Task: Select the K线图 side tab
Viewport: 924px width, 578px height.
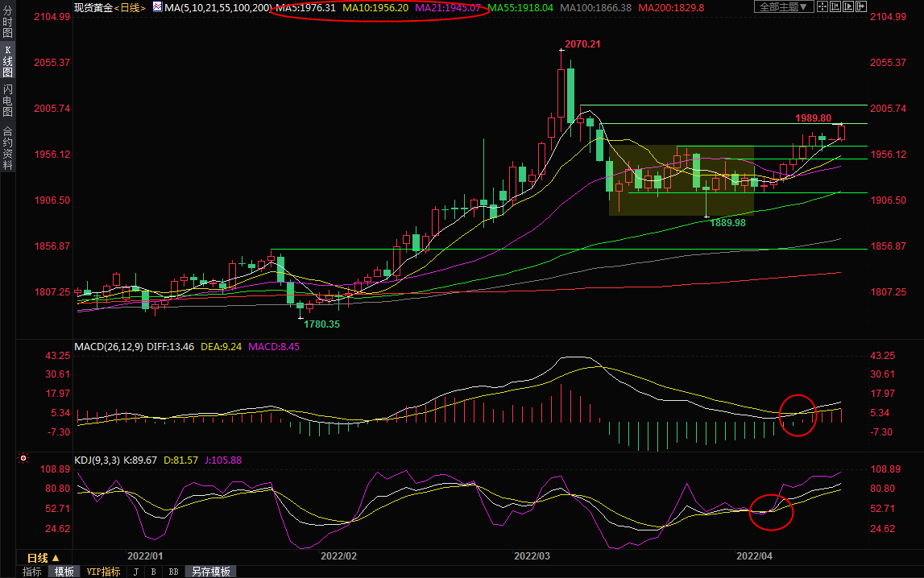Action: [x=8, y=60]
